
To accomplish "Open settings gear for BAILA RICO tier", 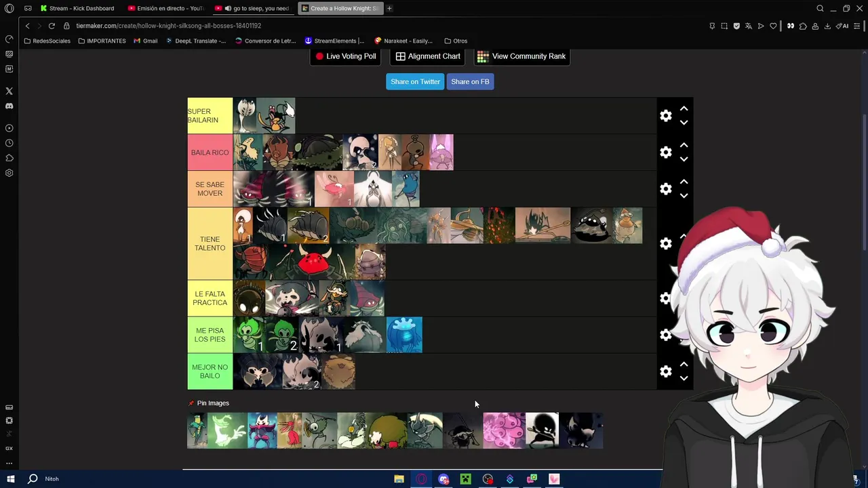I will tap(666, 152).
